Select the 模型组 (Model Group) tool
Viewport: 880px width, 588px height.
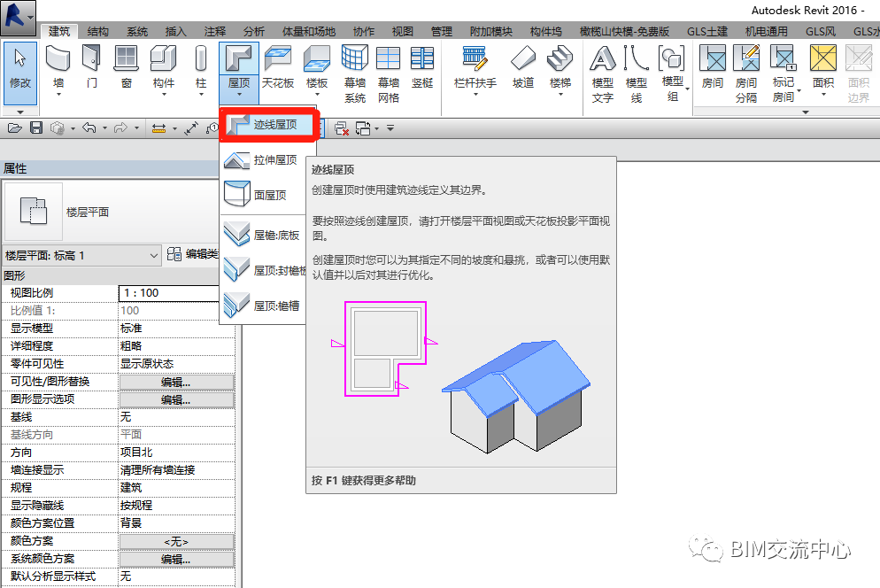click(x=672, y=74)
